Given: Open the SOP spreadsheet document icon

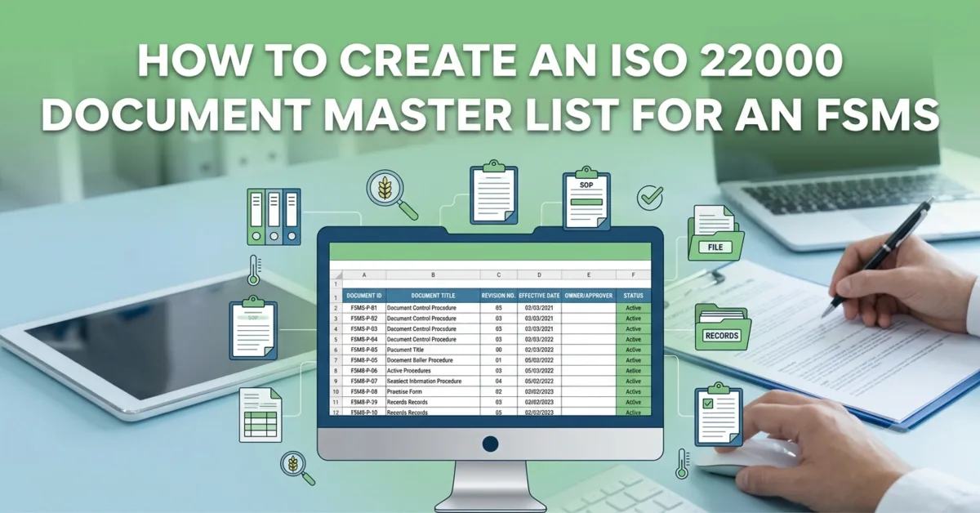Looking at the screenshot, I should pos(261,416).
